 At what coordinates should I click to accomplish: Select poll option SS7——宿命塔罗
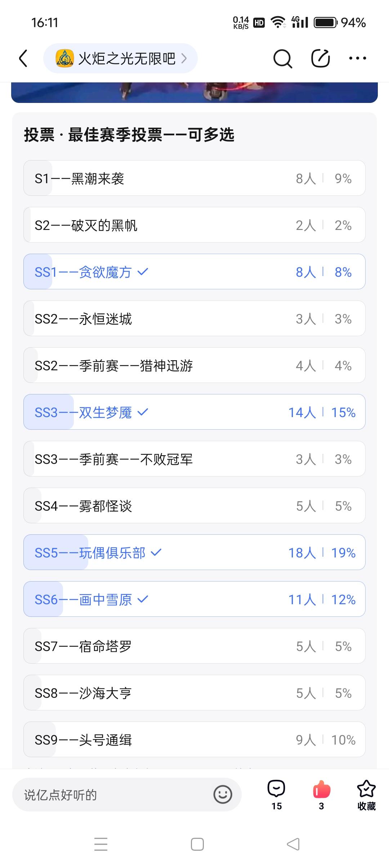click(194, 646)
